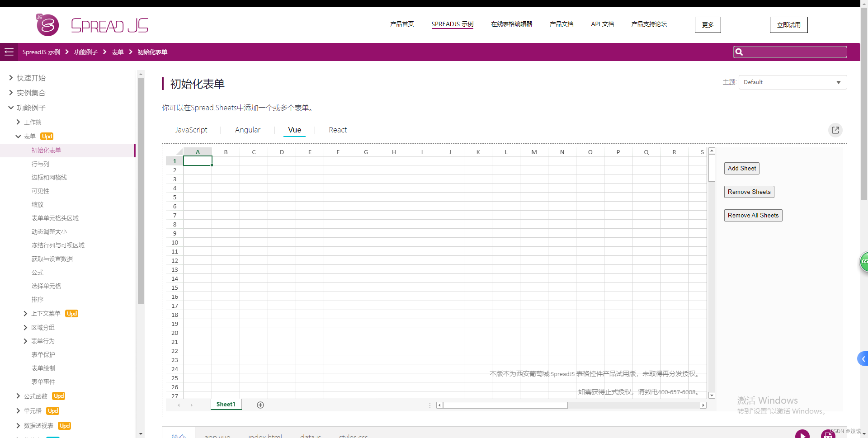Select column D header
Screen dimensions: 868x438
point(282,152)
